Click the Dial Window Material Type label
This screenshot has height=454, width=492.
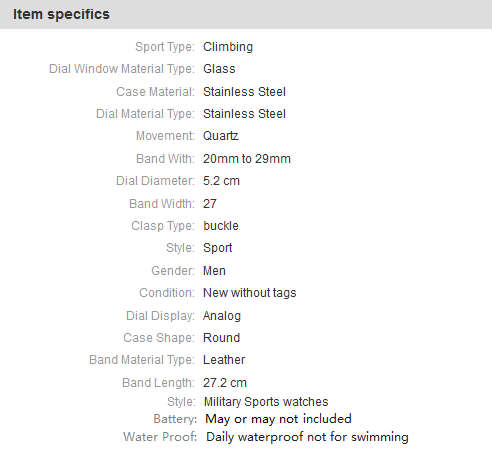[121, 69]
